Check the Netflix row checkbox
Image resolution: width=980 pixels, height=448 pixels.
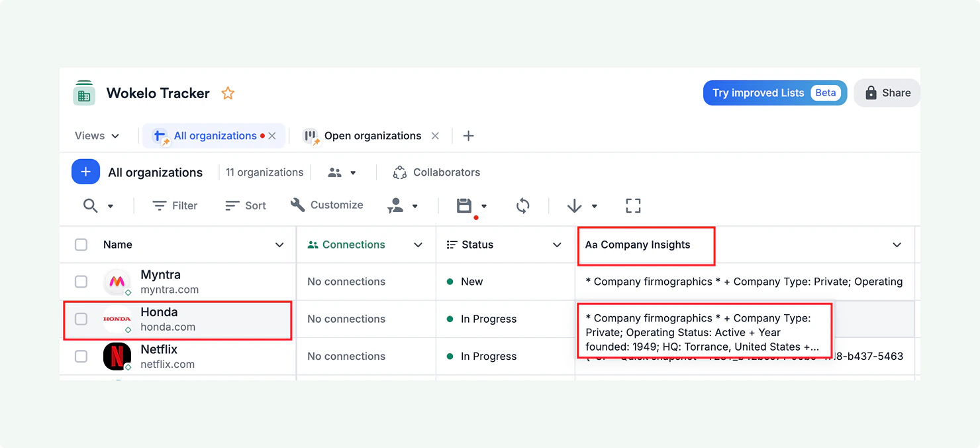point(81,357)
